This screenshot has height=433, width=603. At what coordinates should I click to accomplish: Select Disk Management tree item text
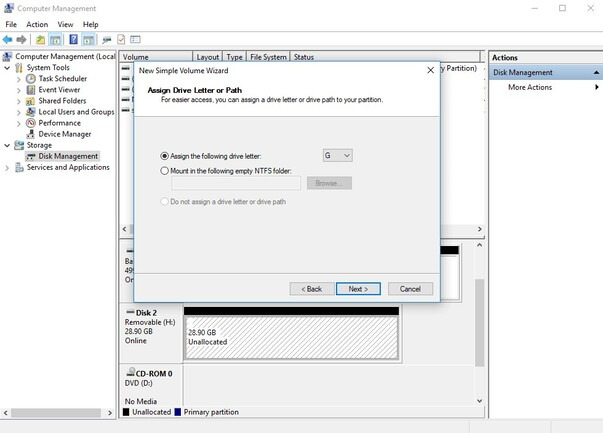68,157
